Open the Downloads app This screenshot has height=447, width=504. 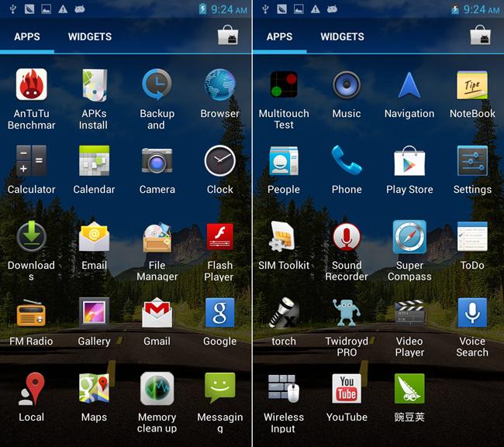point(32,236)
